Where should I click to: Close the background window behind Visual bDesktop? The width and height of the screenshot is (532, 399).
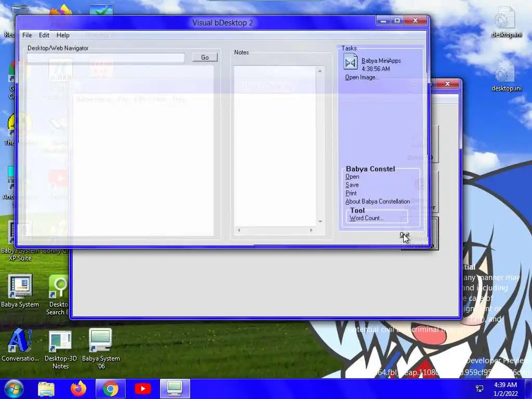pos(447,84)
